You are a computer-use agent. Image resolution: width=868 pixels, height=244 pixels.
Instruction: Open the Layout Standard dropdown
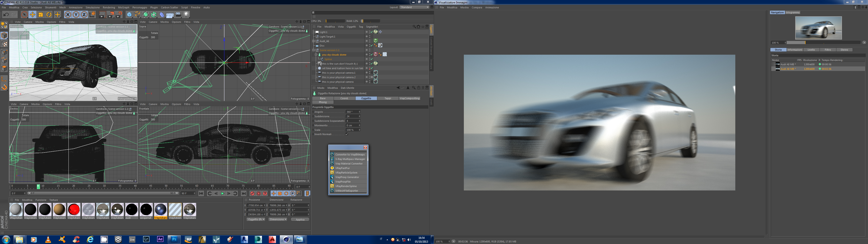(x=414, y=7)
